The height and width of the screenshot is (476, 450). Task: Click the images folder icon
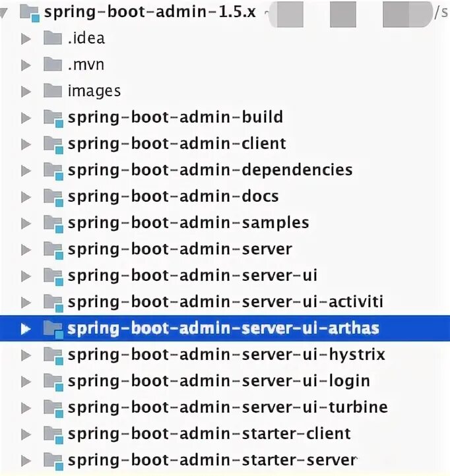(x=53, y=91)
